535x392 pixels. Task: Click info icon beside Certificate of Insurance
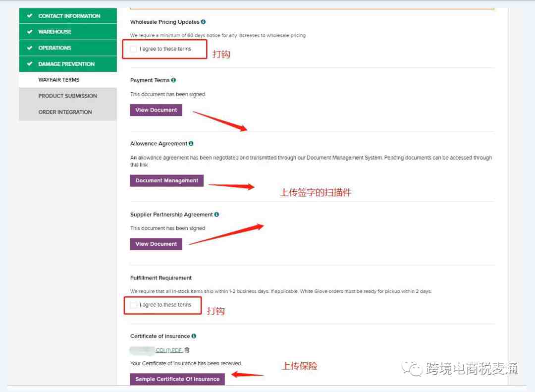coord(194,336)
